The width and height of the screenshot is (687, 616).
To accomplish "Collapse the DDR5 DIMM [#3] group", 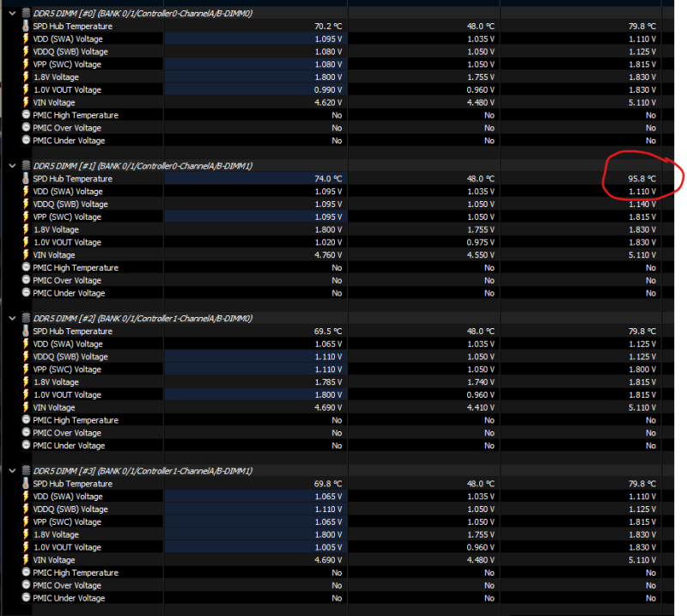I will (12, 471).
